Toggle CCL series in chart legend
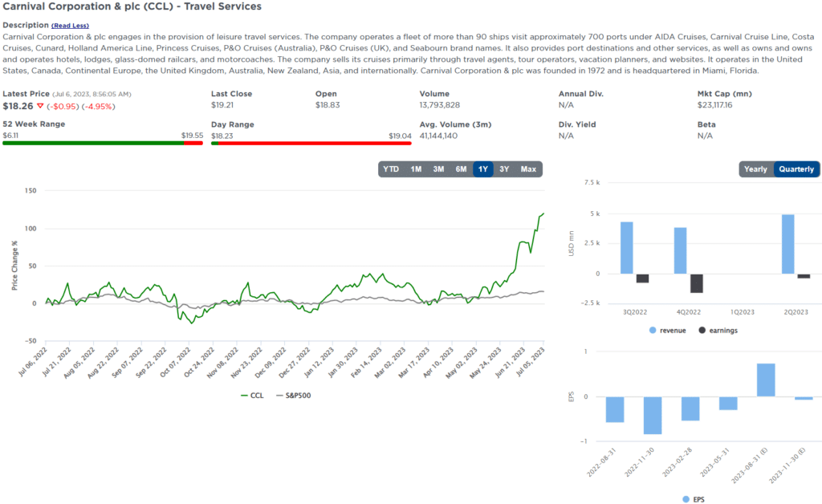 pos(252,396)
